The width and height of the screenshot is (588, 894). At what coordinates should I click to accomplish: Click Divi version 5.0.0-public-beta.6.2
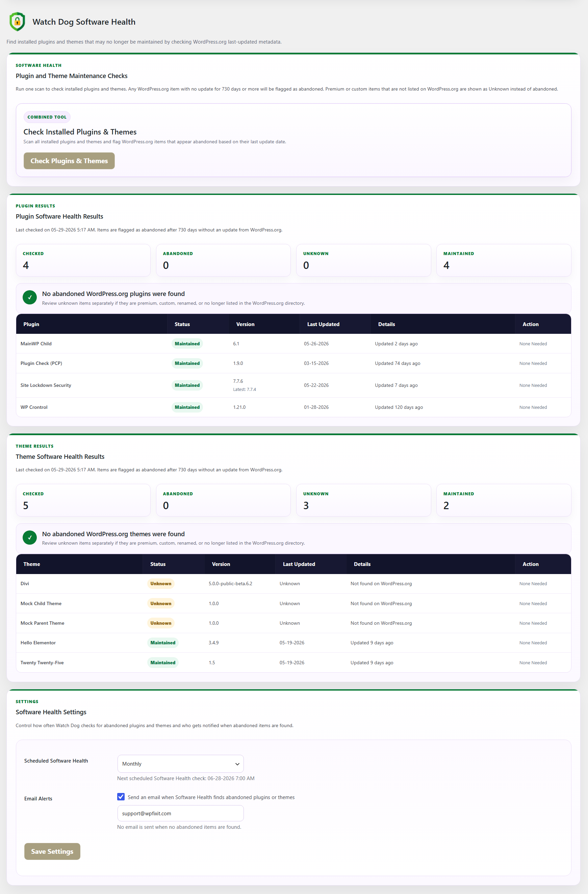click(x=231, y=584)
